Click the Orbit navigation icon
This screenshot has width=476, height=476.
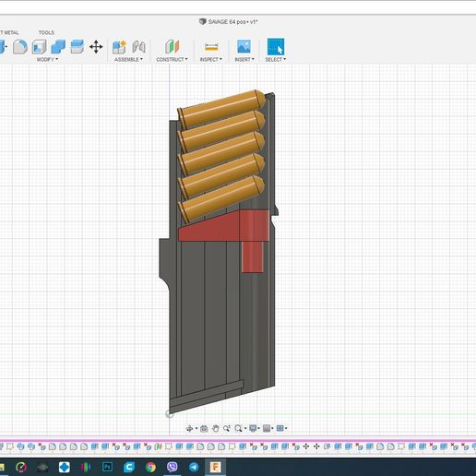coord(189,428)
